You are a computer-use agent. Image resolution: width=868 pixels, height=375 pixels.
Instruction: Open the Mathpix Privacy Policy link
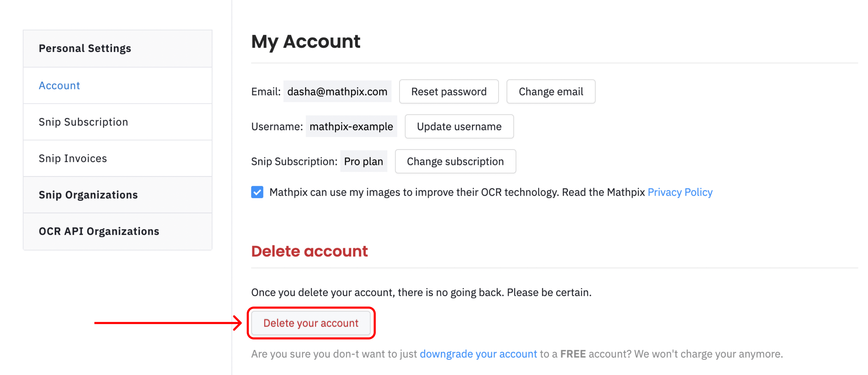tap(680, 192)
